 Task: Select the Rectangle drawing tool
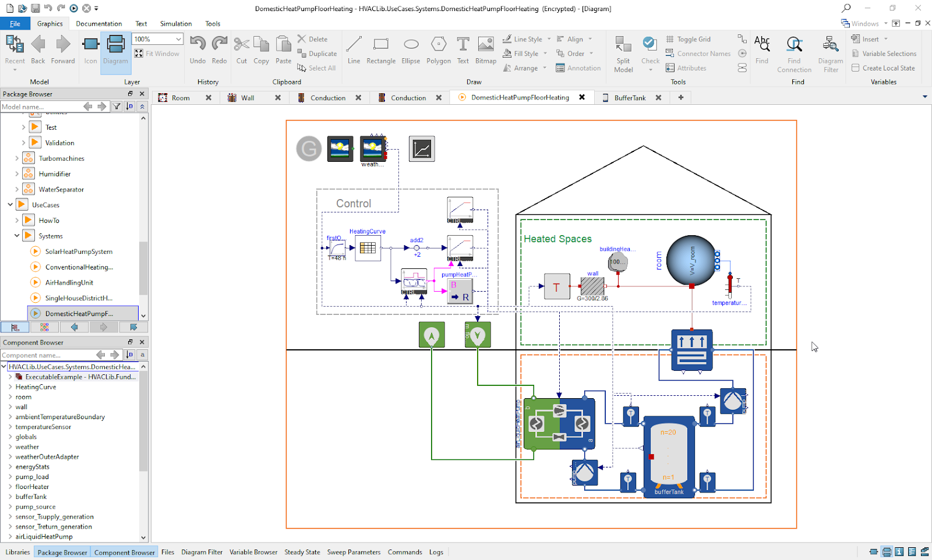pyautogui.click(x=381, y=50)
